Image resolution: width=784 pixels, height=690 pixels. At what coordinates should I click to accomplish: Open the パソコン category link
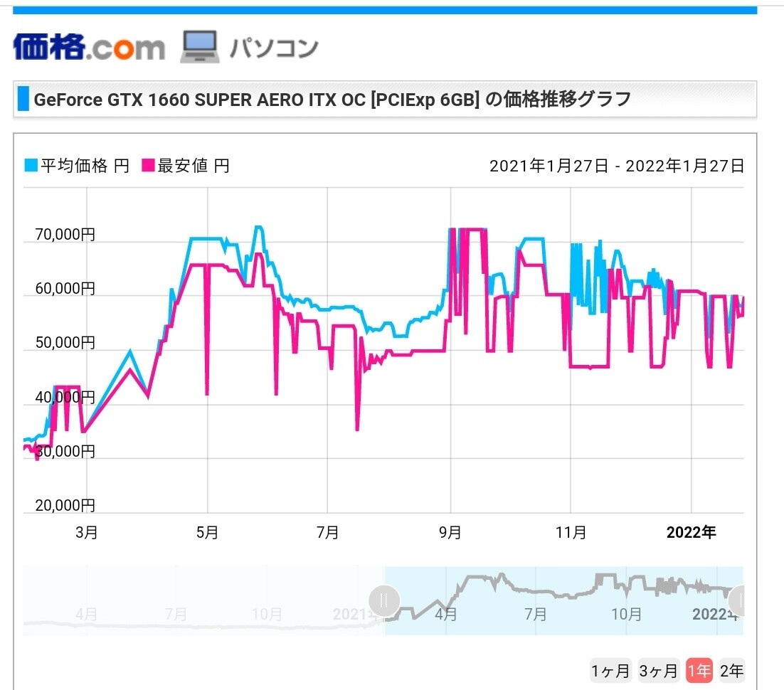click(273, 48)
